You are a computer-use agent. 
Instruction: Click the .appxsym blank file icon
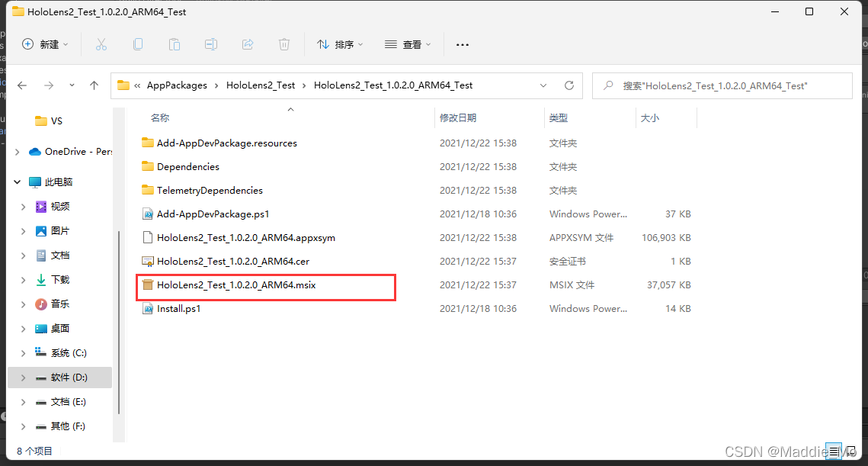147,238
